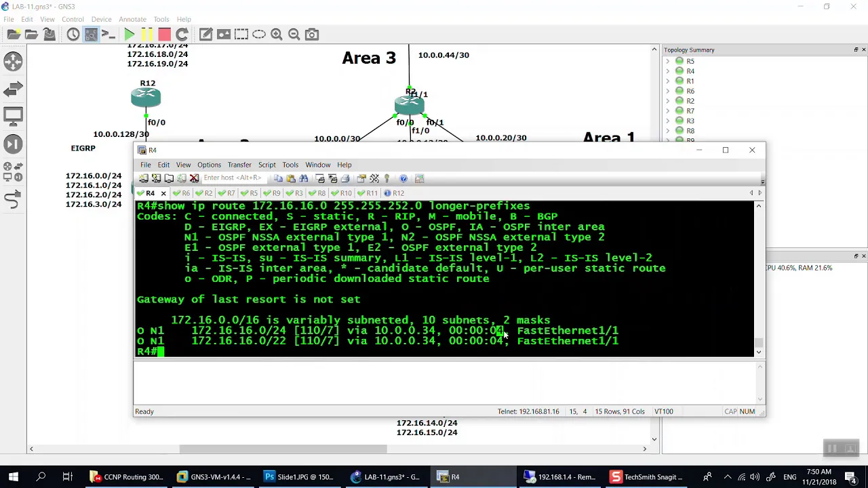Suspend all nodes with yellow pause icon

[x=146, y=35]
